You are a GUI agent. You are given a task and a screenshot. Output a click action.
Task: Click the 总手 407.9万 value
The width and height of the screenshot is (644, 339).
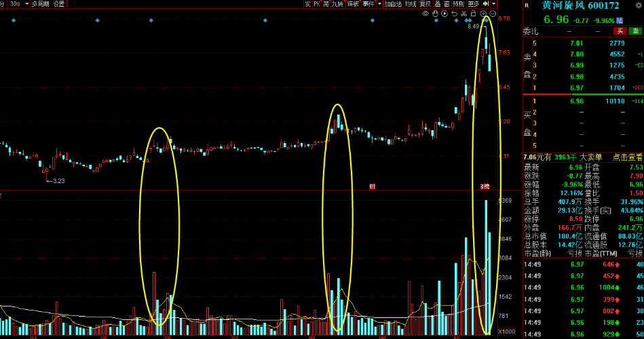point(569,202)
